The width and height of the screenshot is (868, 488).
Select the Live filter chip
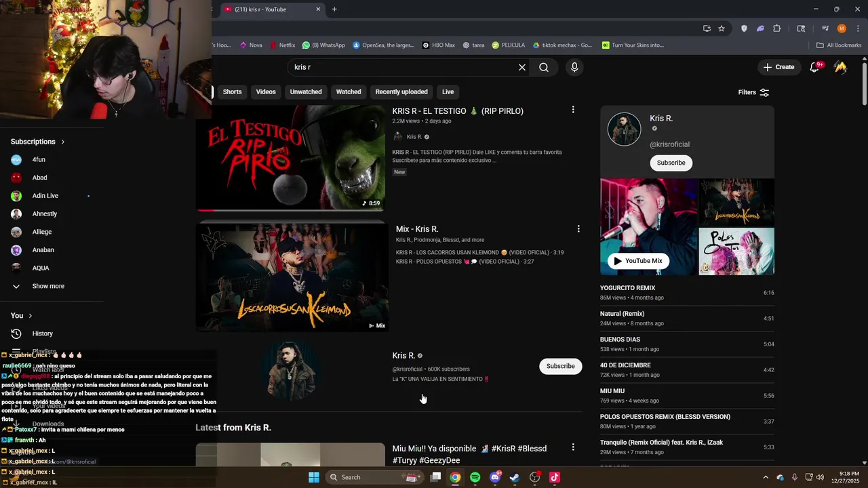point(448,91)
